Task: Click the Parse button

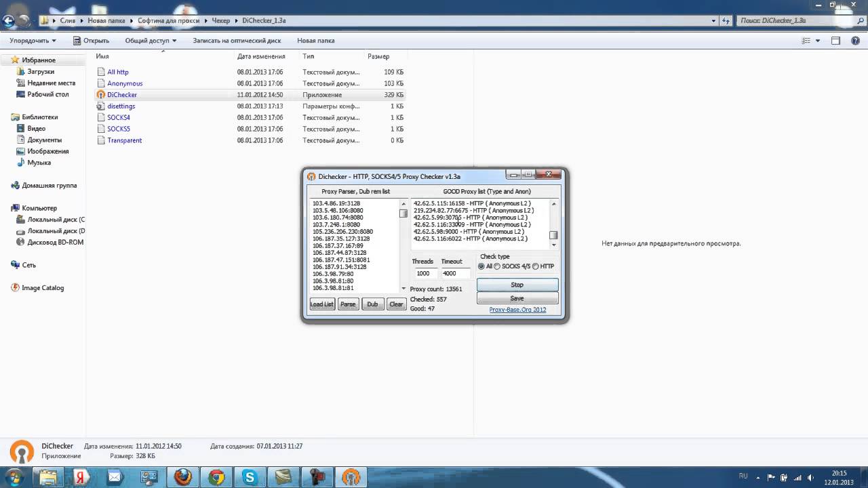Action: pos(348,304)
